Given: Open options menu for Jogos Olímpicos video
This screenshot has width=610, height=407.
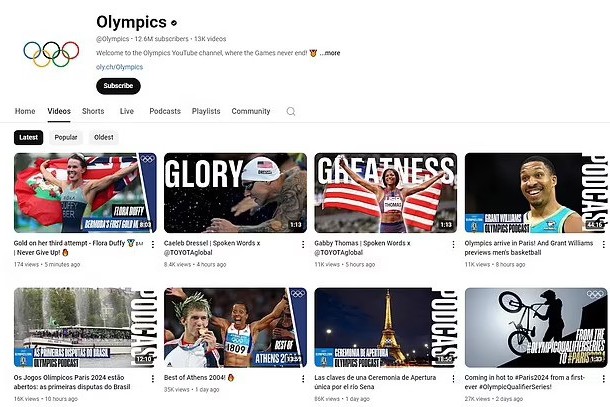Looking at the screenshot, I should 152,379.
